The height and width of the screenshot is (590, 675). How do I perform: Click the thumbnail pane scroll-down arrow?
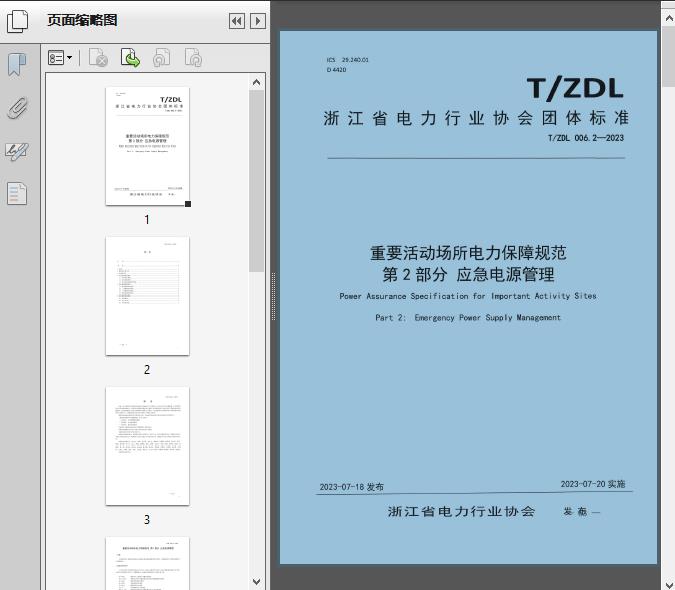click(x=257, y=582)
